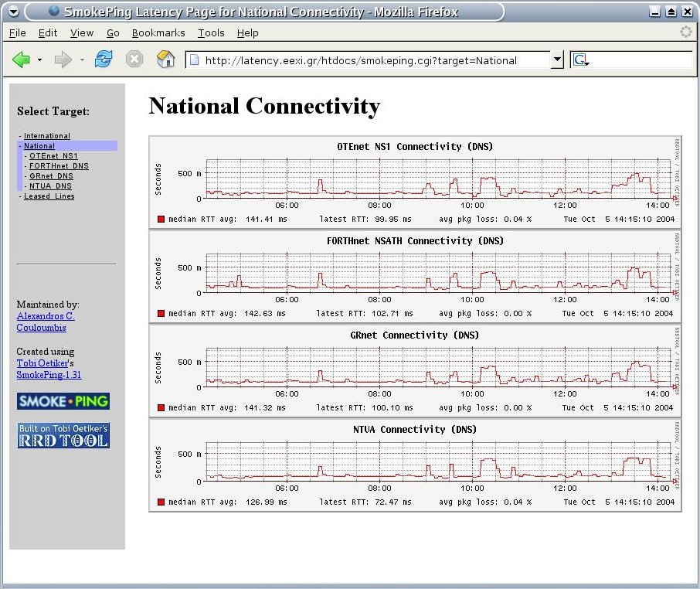Click the red median RTT swatch in NTUA graph
Screen dimensions: 700x589
(x=161, y=502)
